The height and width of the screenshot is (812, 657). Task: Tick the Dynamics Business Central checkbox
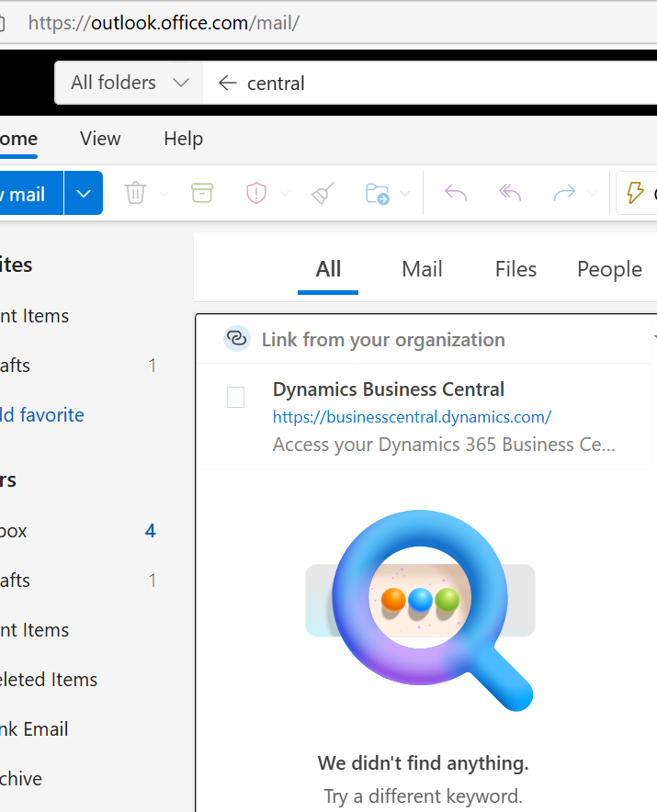236,397
